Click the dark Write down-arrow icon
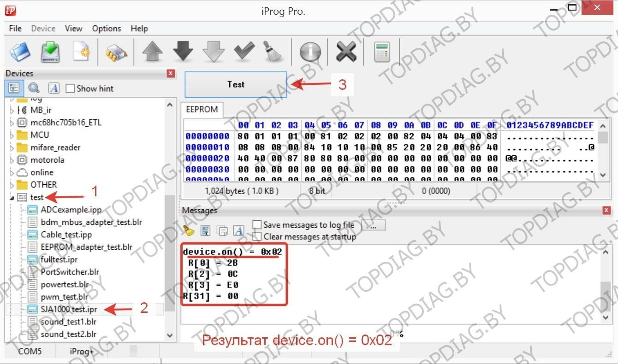Screen dimensions: 618x364 183,52
